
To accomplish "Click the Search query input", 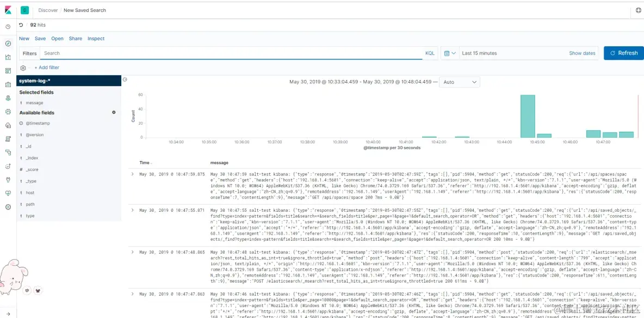I will point(231,53).
